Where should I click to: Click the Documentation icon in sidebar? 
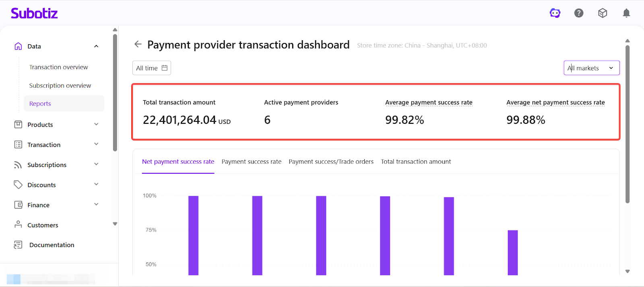(18, 245)
